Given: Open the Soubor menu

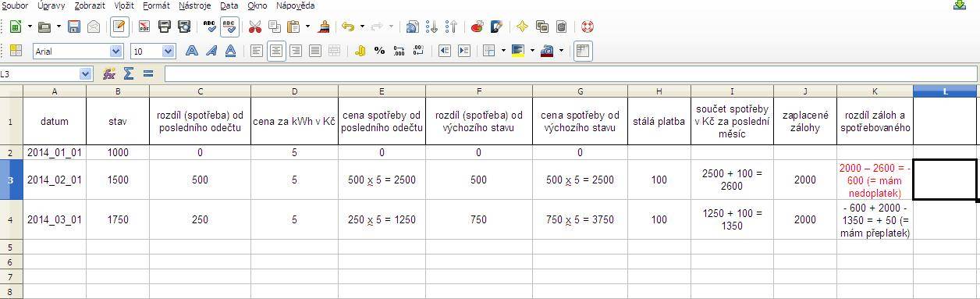Looking at the screenshot, I should tap(15, 5).
